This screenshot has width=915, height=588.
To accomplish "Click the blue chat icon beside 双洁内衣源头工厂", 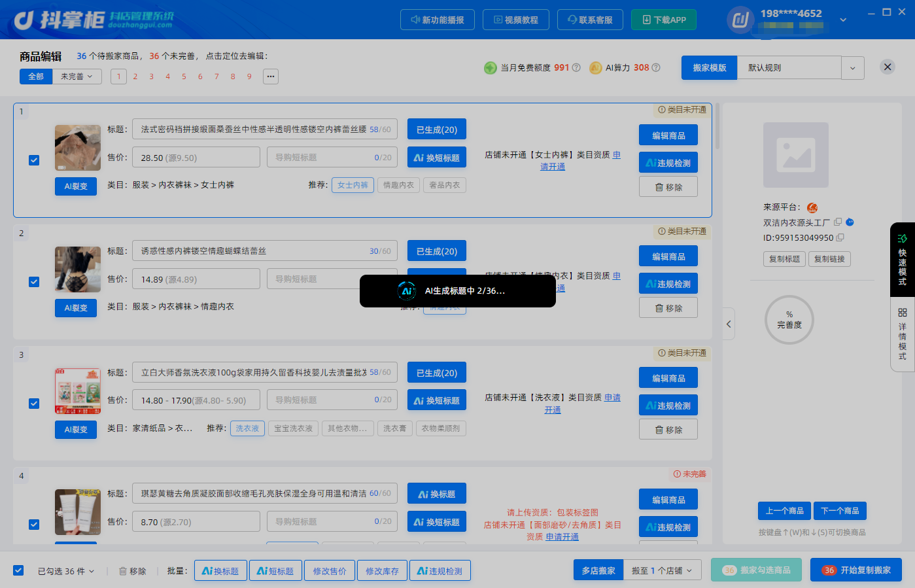I will (x=850, y=222).
